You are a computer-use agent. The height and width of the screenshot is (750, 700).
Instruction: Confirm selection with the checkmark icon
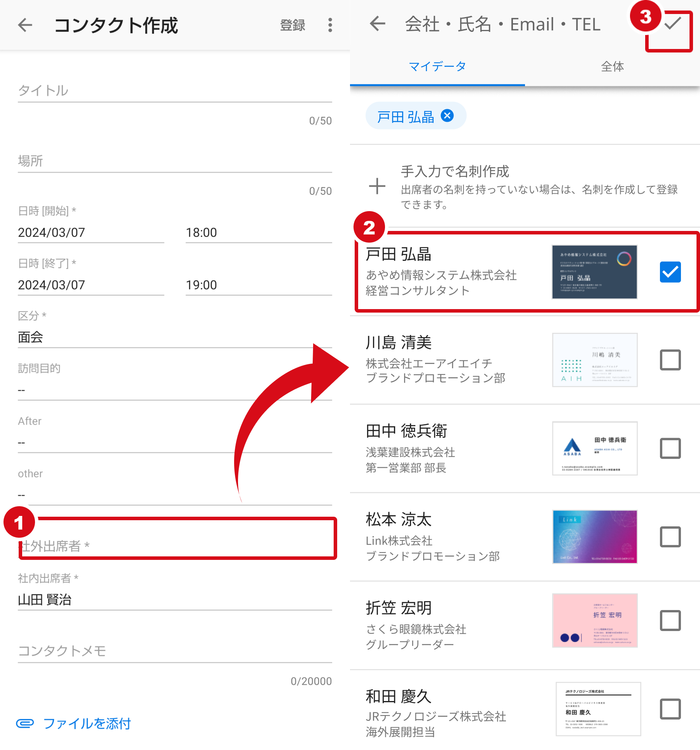672,23
